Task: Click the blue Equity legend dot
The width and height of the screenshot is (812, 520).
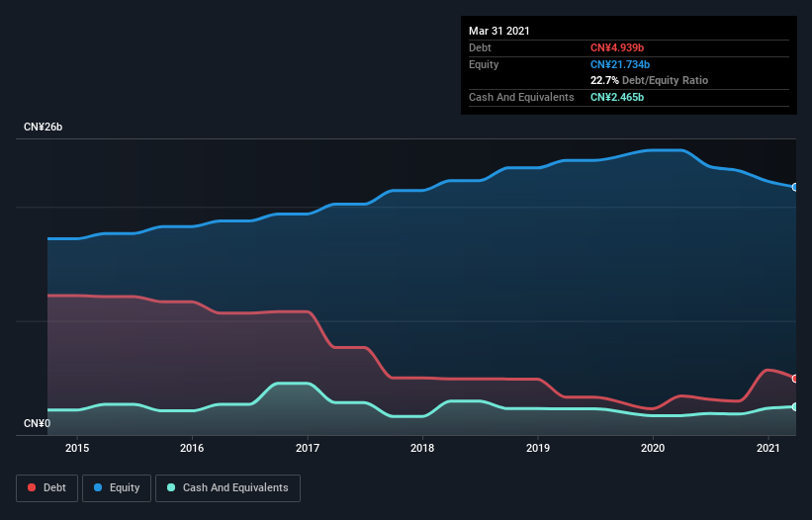Action: coord(98,487)
